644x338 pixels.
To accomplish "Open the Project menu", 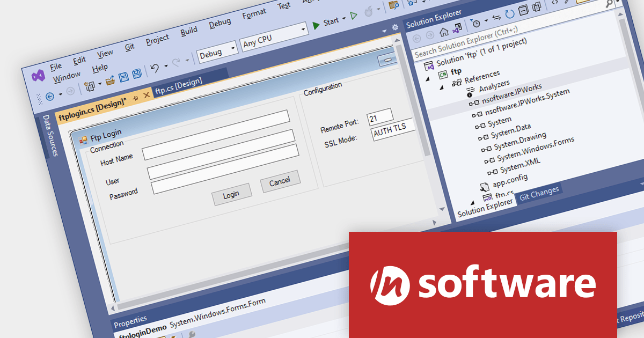I will tap(157, 39).
